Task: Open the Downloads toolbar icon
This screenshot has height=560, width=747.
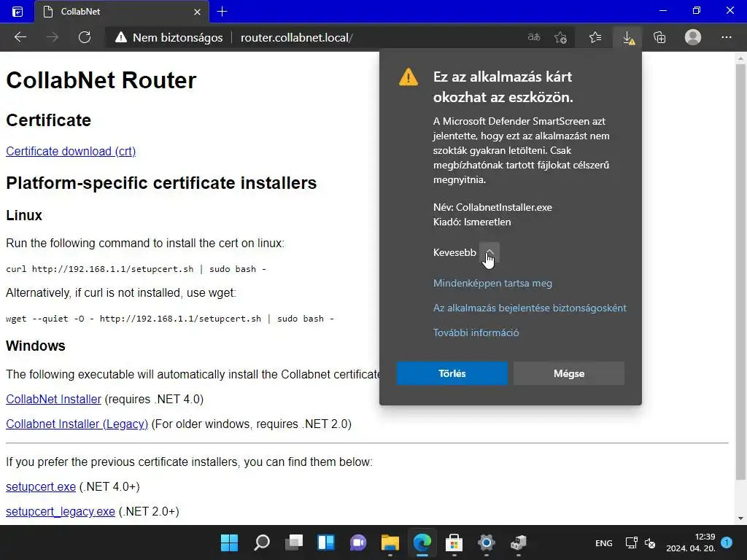Action: 628,37
